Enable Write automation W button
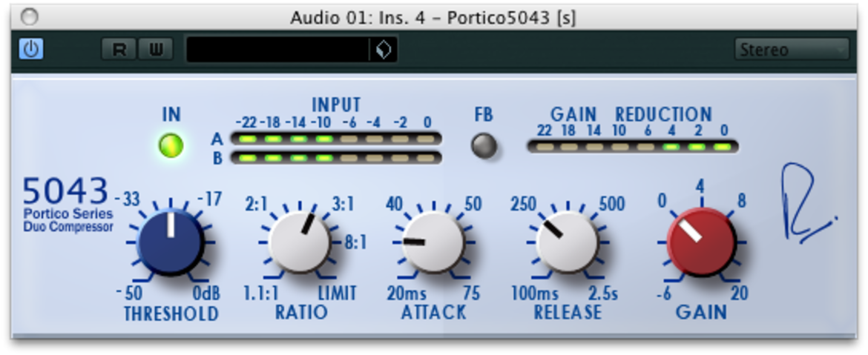Screen dimensions: 868x355 coord(156,49)
